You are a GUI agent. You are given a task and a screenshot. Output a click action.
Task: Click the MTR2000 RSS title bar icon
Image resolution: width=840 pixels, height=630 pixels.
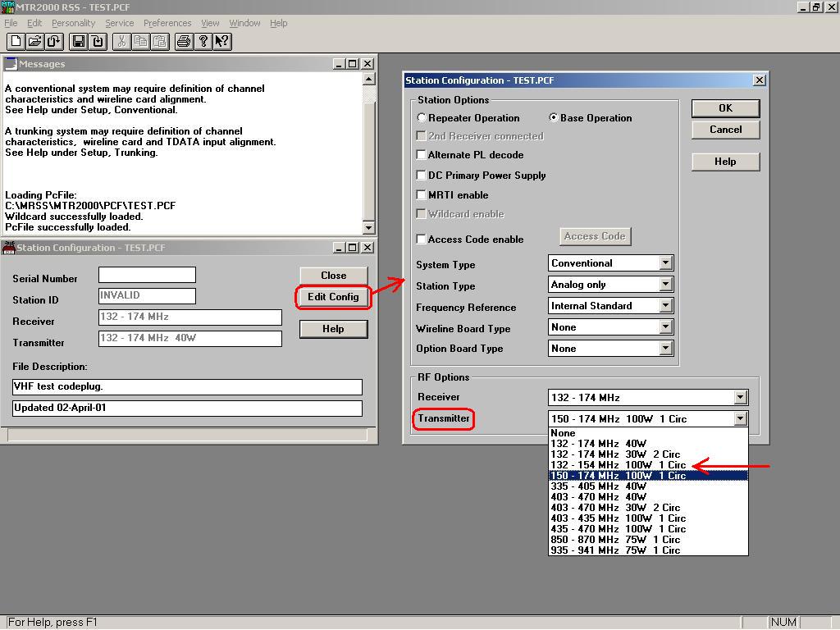tap(7, 7)
